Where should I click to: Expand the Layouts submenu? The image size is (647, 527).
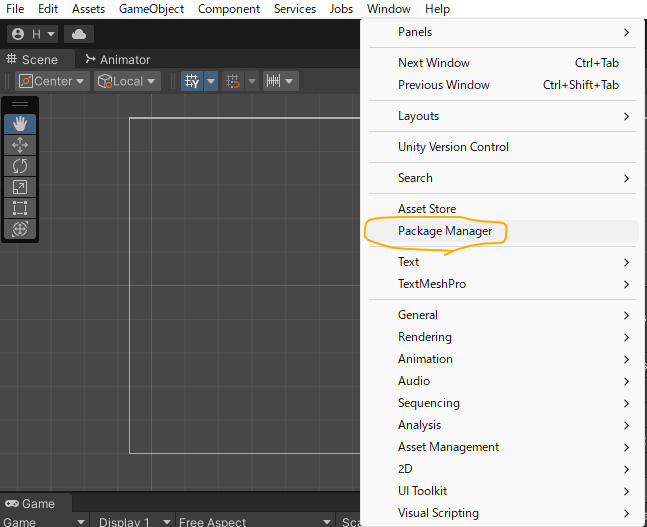pyautogui.click(x=502, y=116)
